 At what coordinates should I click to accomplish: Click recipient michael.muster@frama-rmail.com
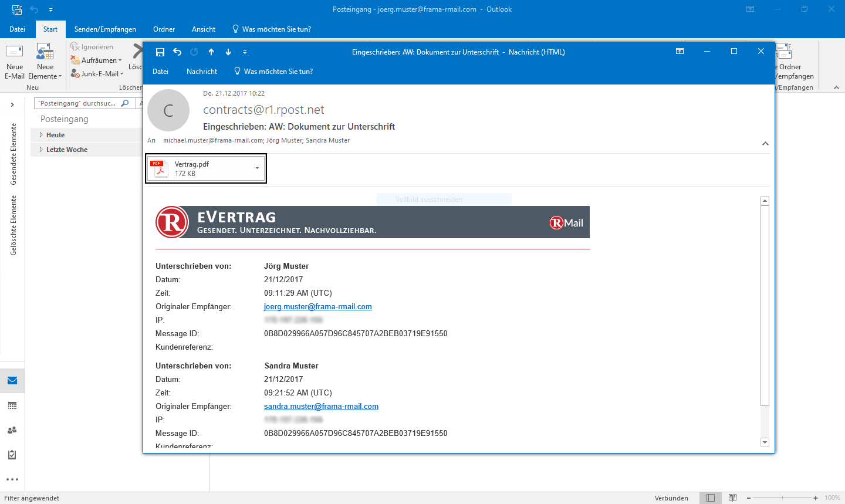coord(213,141)
